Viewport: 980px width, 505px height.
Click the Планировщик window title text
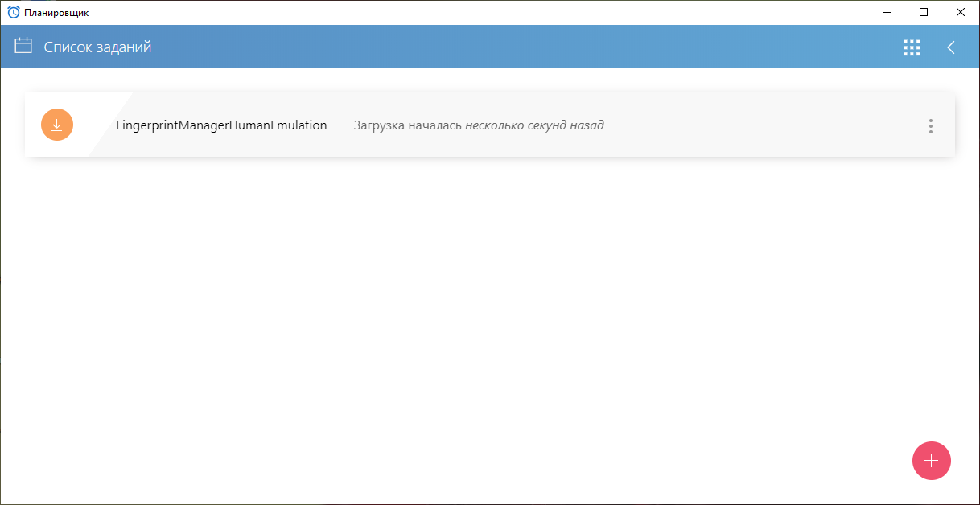[56, 13]
